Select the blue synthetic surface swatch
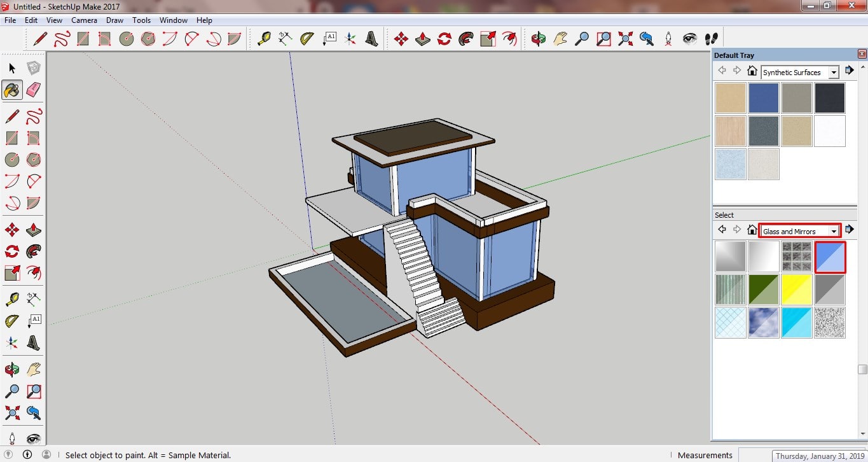 click(x=763, y=98)
